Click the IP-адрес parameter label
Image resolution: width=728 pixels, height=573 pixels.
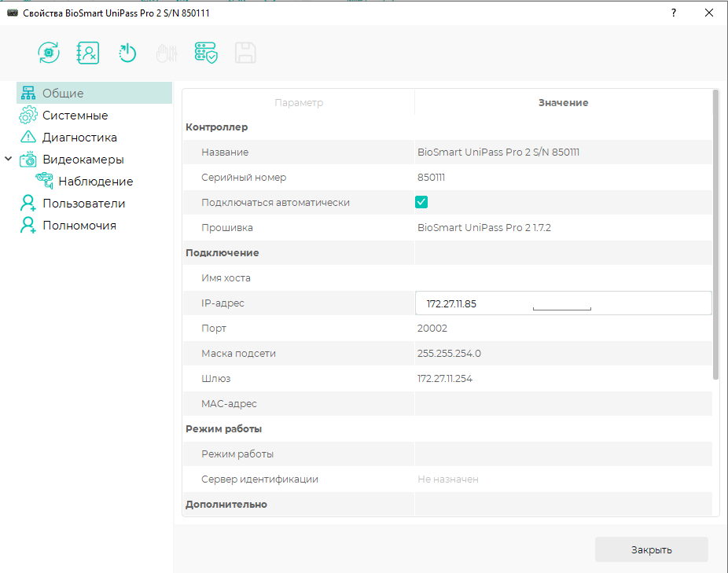(222, 303)
